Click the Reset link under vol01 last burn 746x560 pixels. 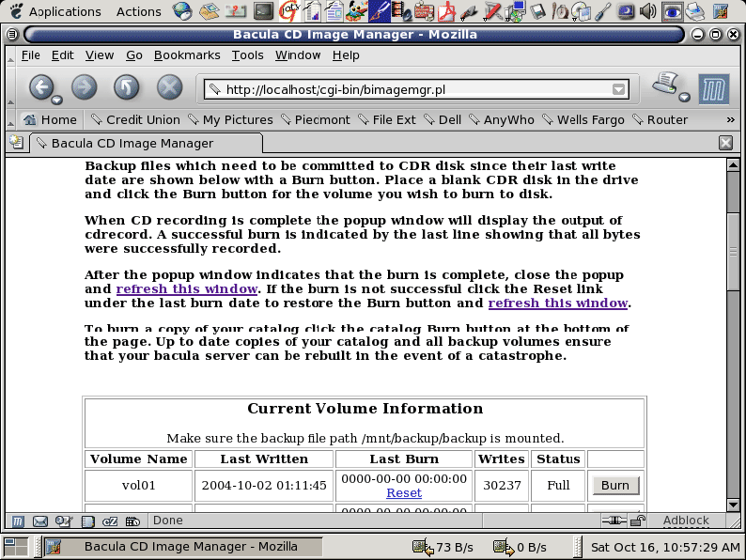[404, 493]
